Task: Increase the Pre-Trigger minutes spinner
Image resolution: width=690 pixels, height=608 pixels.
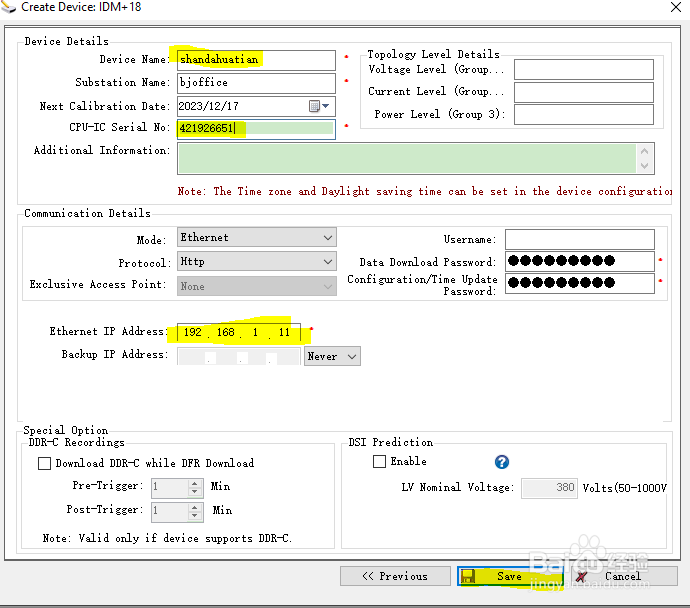Action: (x=195, y=483)
